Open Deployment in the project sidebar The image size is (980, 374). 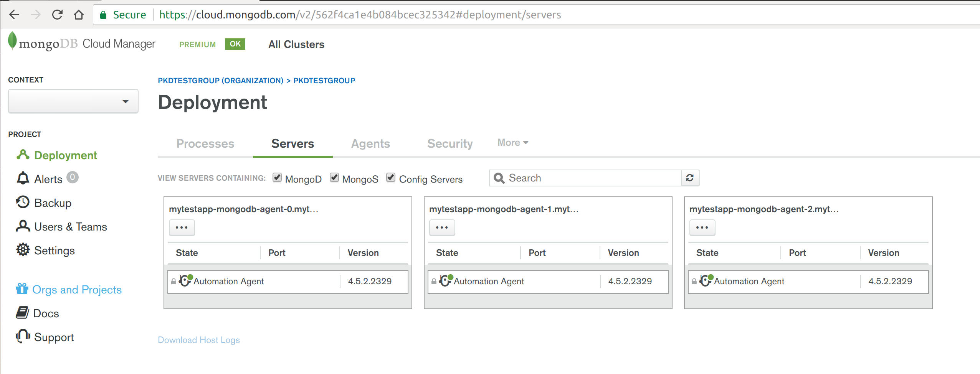(66, 155)
